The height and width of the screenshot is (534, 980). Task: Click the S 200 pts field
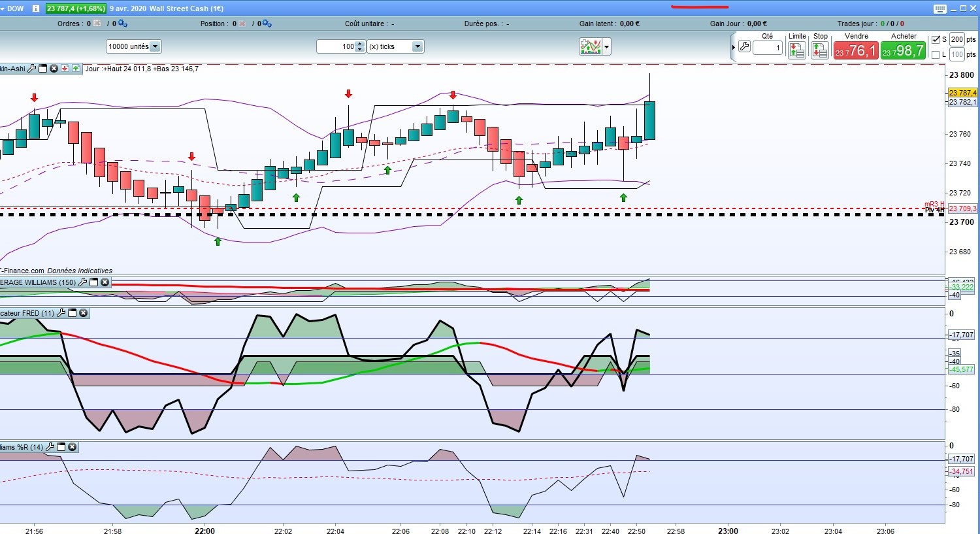tap(957, 39)
